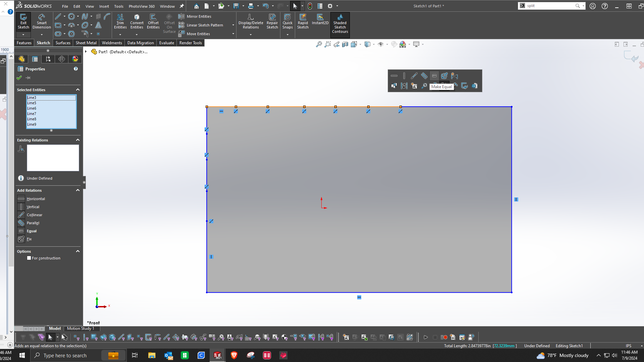Viewport: 644px width, 362px height.
Task: Click Make Equal in the context toolbar
Action: click(x=434, y=76)
